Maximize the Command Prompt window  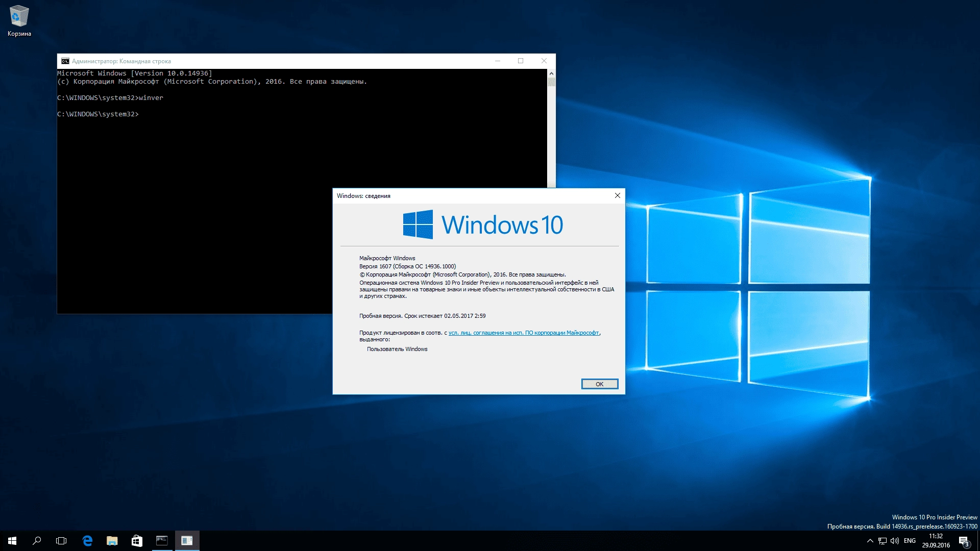pos(521,61)
